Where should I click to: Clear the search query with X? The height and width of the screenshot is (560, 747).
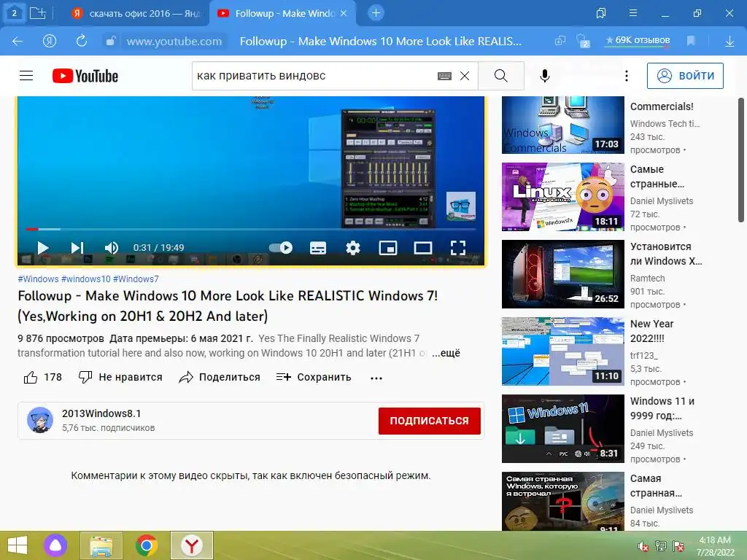(465, 76)
